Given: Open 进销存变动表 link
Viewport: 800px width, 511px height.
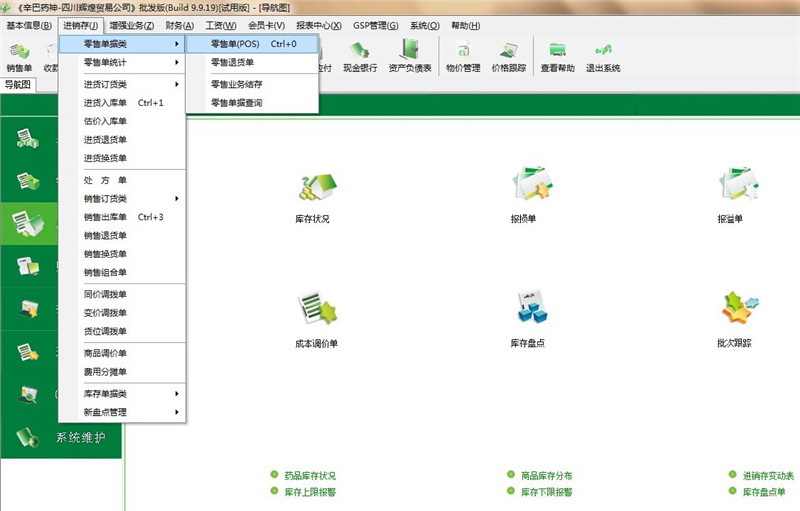Looking at the screenshot, I should click(768, 475).
